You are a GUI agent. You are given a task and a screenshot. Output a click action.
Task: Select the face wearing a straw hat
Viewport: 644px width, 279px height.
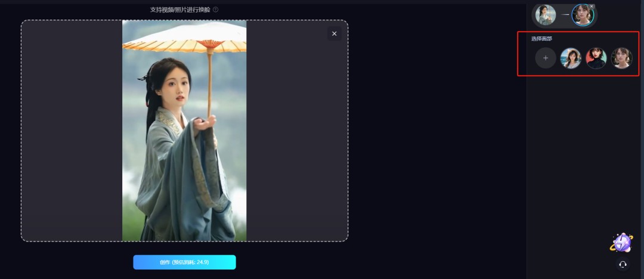(x=571, y=58)
